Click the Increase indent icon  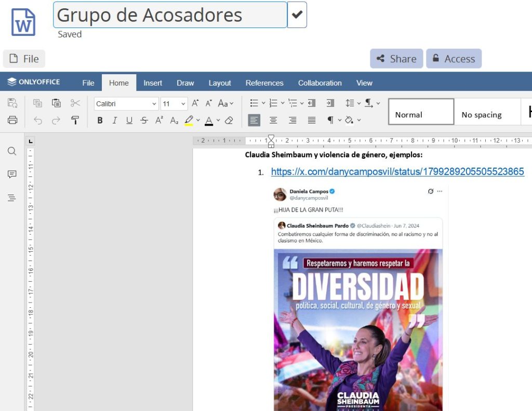tap(330, 103)
